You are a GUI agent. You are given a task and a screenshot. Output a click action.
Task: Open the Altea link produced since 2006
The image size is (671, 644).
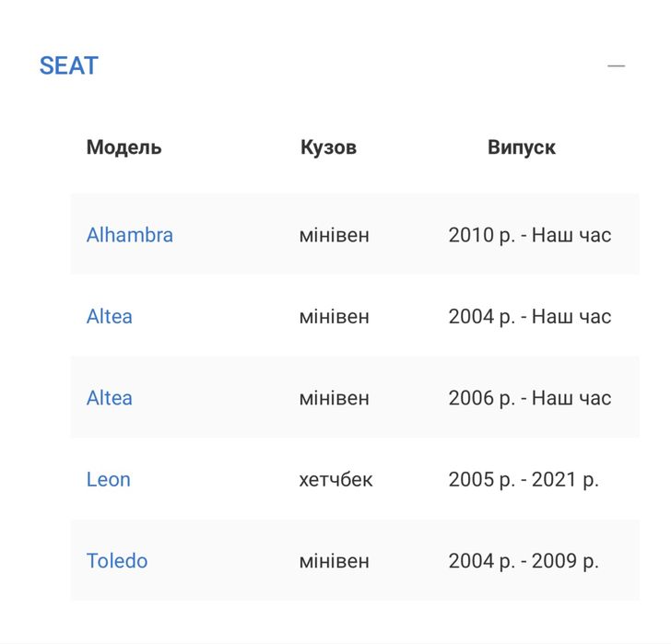[x=109, y=398]
